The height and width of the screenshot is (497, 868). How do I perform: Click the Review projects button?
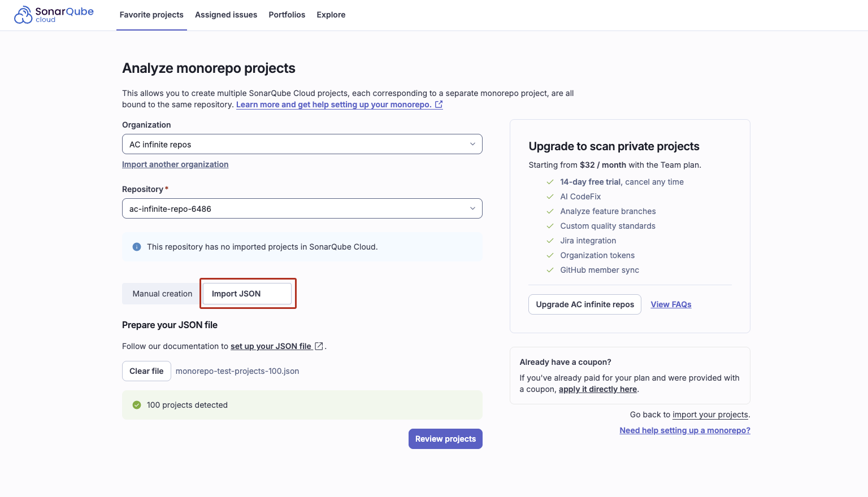445,439
